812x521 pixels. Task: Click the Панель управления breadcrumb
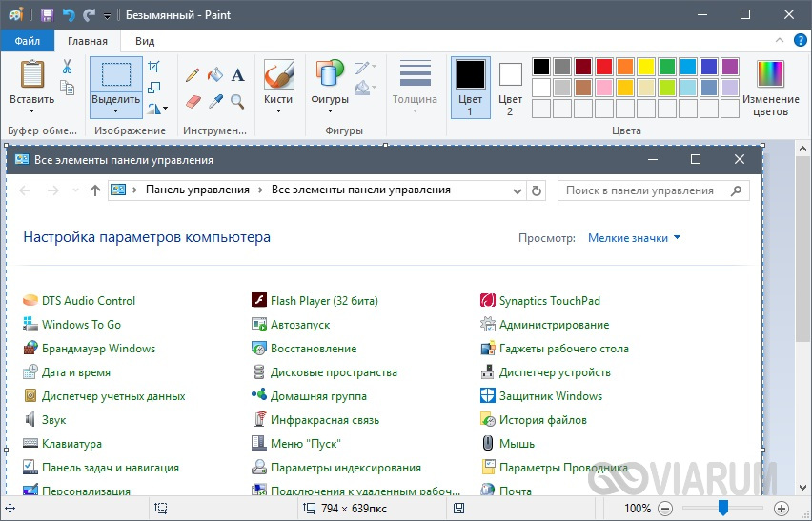coord(197,190)
